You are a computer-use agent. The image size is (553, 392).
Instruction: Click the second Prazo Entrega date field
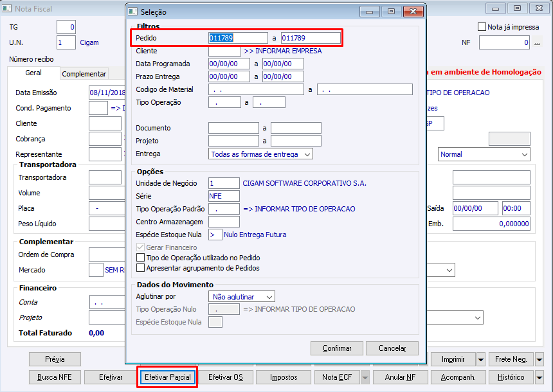(x=283, y=76)
